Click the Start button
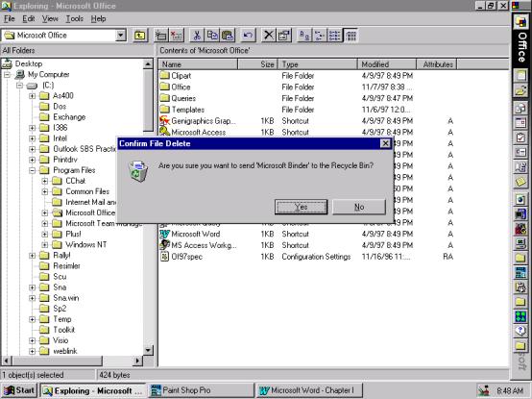The width and height of the screenshot is (532, 399). coord(19,390)
